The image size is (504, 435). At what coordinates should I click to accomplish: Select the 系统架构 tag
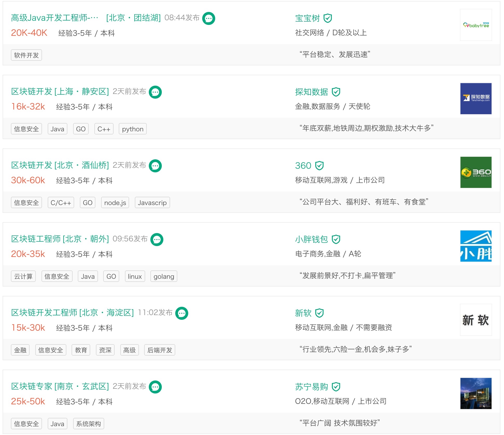tap(88, 424)
